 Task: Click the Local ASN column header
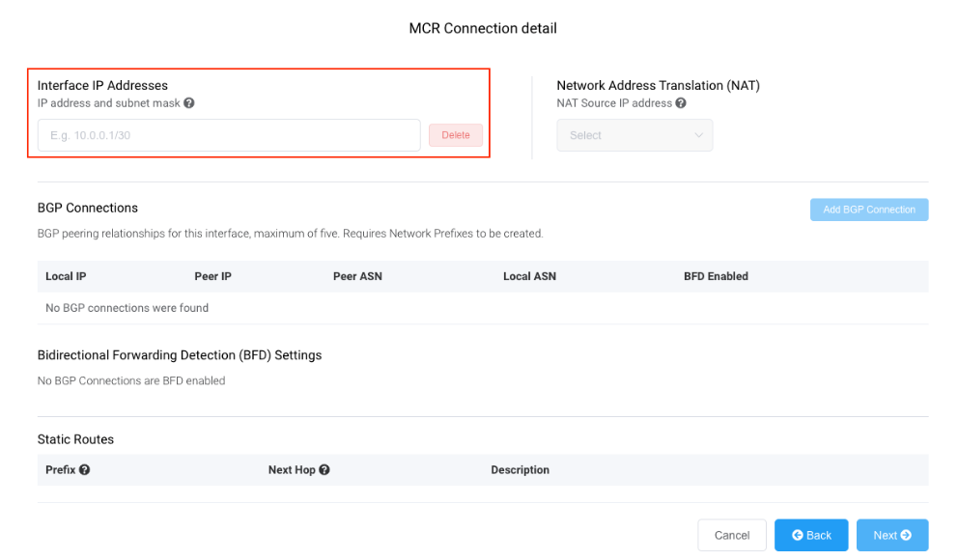pyautogui.click(x=530, y=276)
